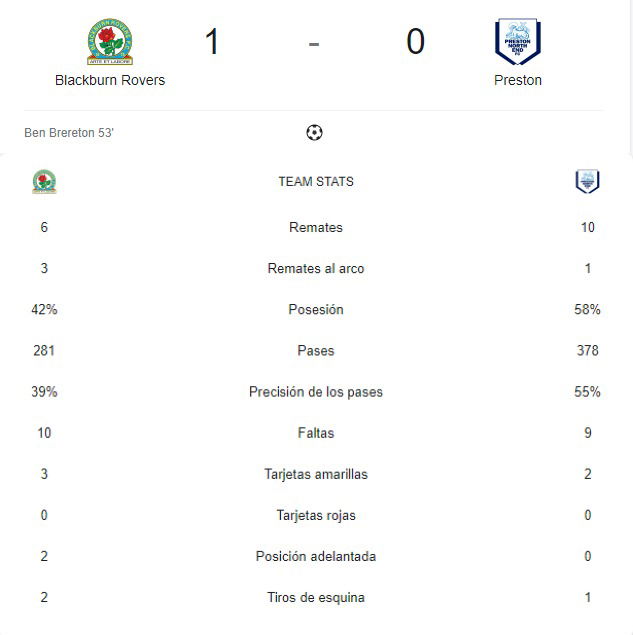
Task: Select the Tarjetas amarillas label
Action: [316, 474]
